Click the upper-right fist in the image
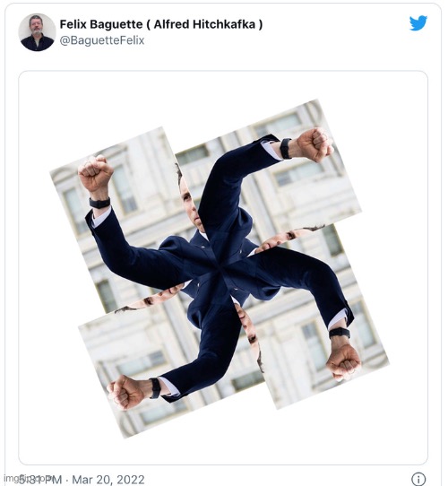This screenshot has height=486, width=448. (x=315, y=144)
